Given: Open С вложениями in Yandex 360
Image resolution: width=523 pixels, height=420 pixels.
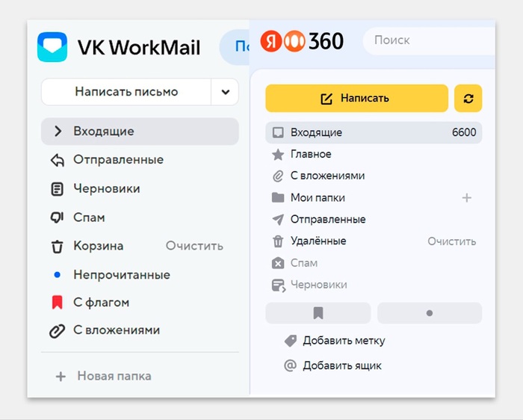Looking at the screenshot, I should [x=327, y=176].
